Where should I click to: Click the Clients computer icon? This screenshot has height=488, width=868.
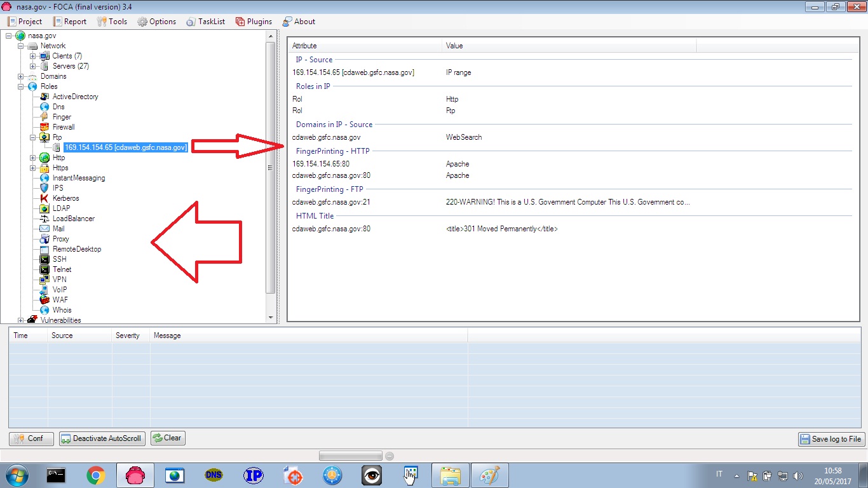(x=44, y=56)
